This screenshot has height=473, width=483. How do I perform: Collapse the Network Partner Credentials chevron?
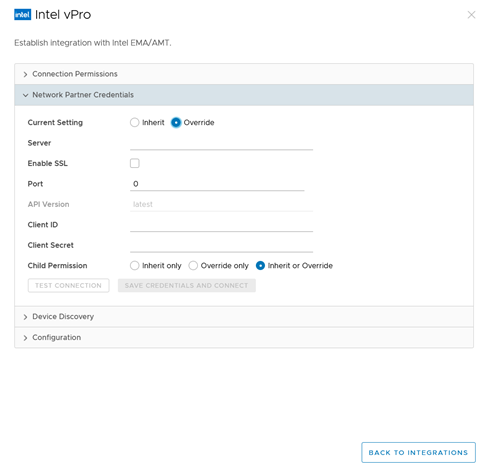tap(25, 95)
